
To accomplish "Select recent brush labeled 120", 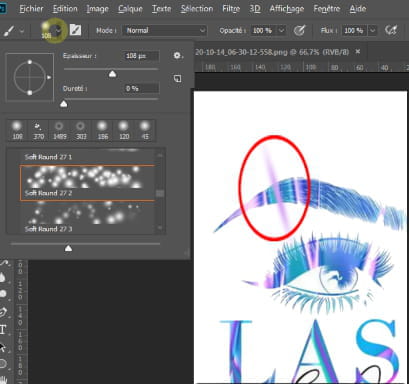I will (x=124, y=130).
